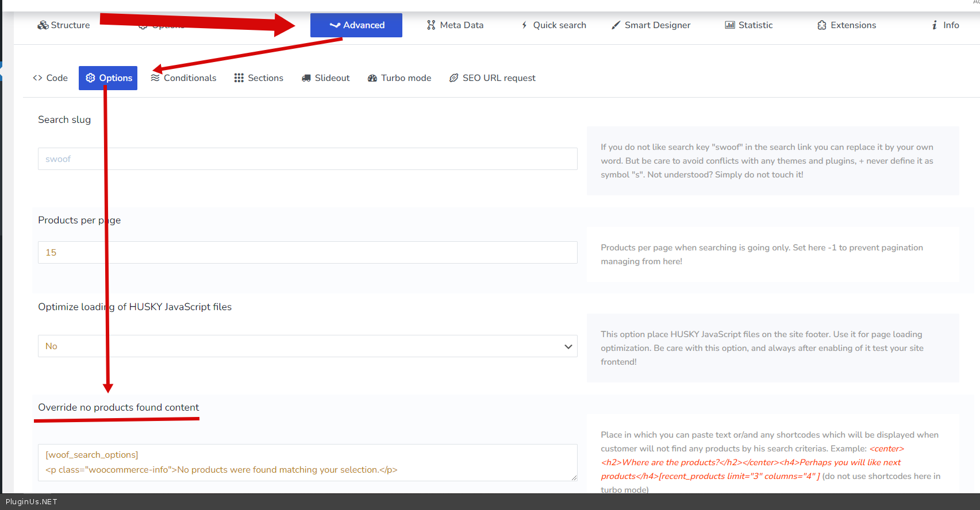The image size is (980, 510).
Task: Click the Meta Data tab icon
Action: [x=431, y=25]
